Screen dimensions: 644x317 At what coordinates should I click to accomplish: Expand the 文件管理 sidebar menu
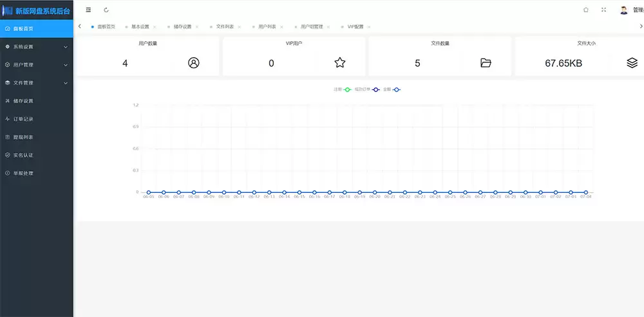(36, 83)
